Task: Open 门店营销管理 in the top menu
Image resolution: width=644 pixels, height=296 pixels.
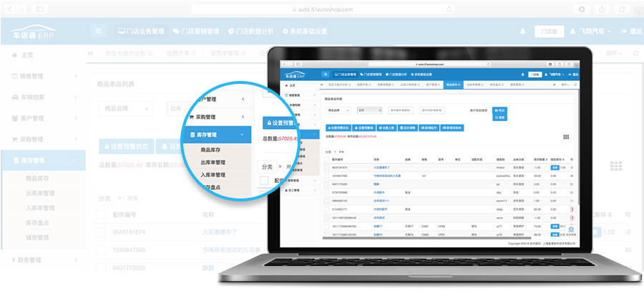Action: (x=195, y=32)
